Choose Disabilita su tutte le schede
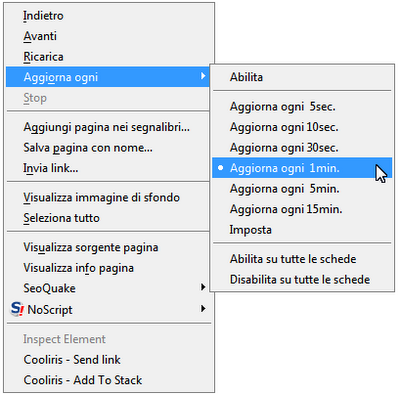The image size is (400, 394). pos(302,279)
